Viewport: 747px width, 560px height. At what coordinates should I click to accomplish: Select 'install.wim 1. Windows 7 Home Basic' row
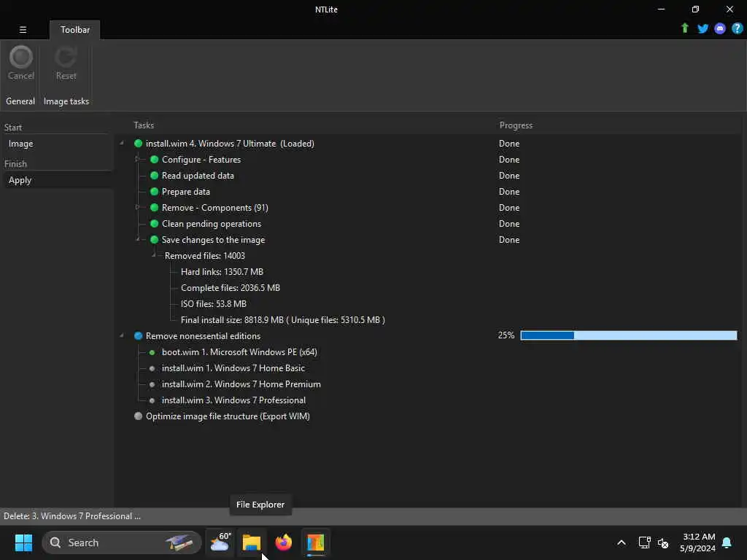point(233,368)
